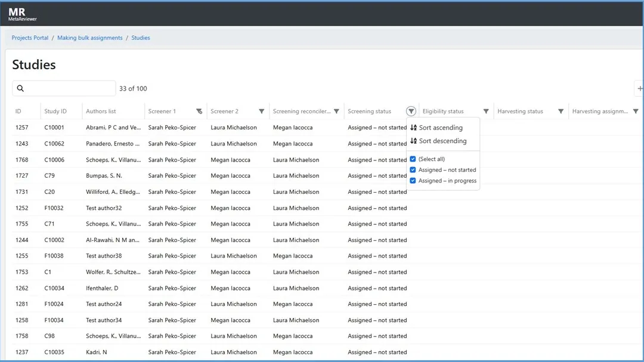
Task: Sort by the Study ID column header
Action: tap(55, 112)
